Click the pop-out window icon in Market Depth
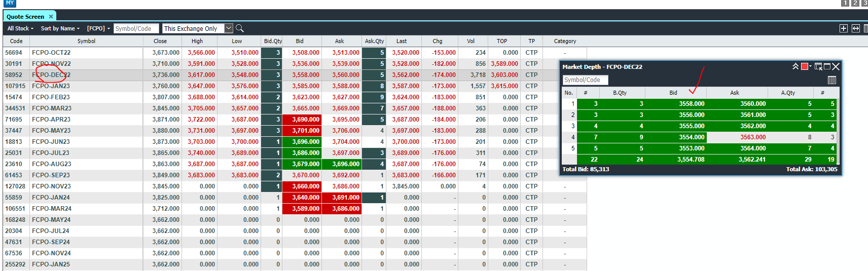Image resolution: width=868 pixels, height=271 pixels. click(818, 66)
